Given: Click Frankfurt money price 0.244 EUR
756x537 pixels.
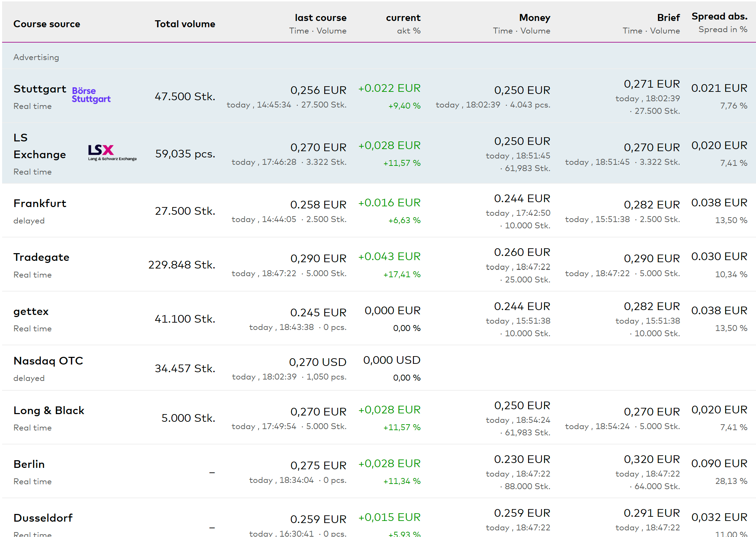Looking at the screenshot, I should pyautogui.click(x=522, y=198).
